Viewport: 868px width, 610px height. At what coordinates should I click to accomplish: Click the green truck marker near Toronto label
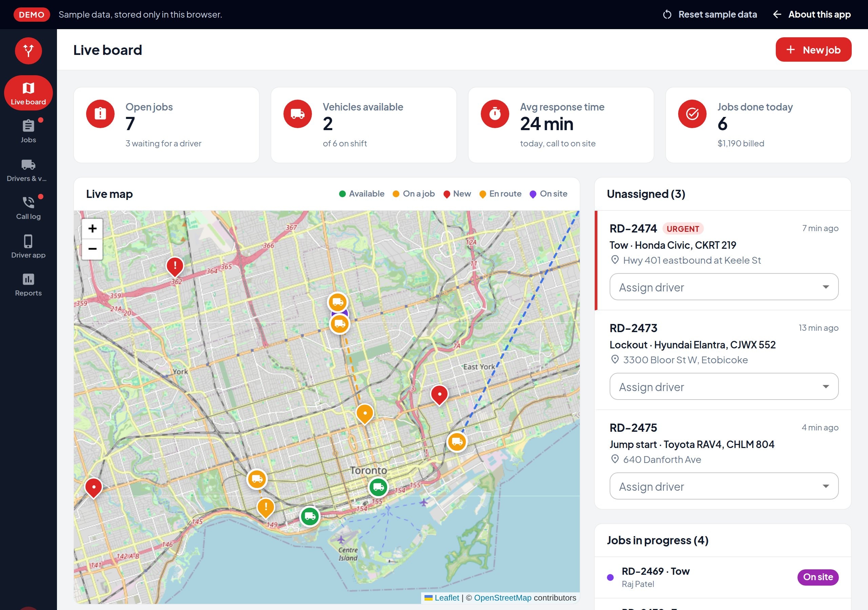pos(378,487)
